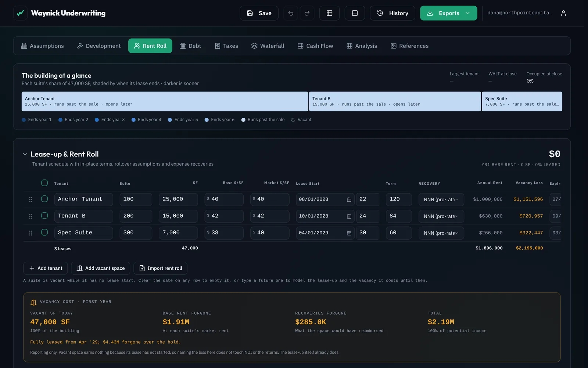
Task: Switch to the Debt tab
Action: pyautogui.click(x=190, y=46)
